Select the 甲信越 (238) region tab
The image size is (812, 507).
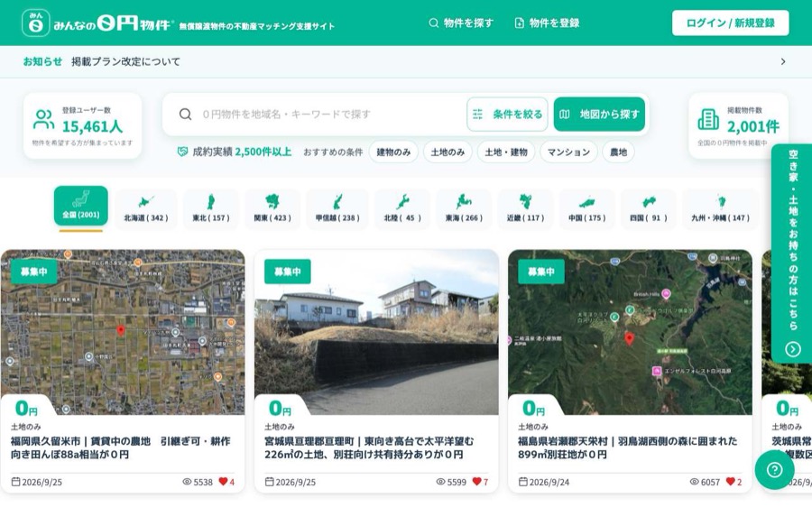(x=337, y=208)
